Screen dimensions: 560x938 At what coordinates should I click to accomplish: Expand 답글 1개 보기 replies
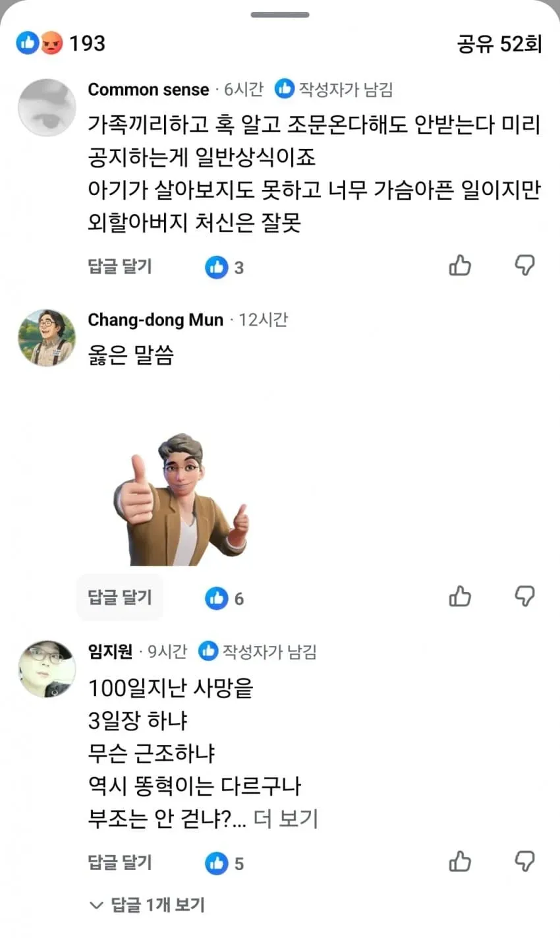tap(147, 905)
